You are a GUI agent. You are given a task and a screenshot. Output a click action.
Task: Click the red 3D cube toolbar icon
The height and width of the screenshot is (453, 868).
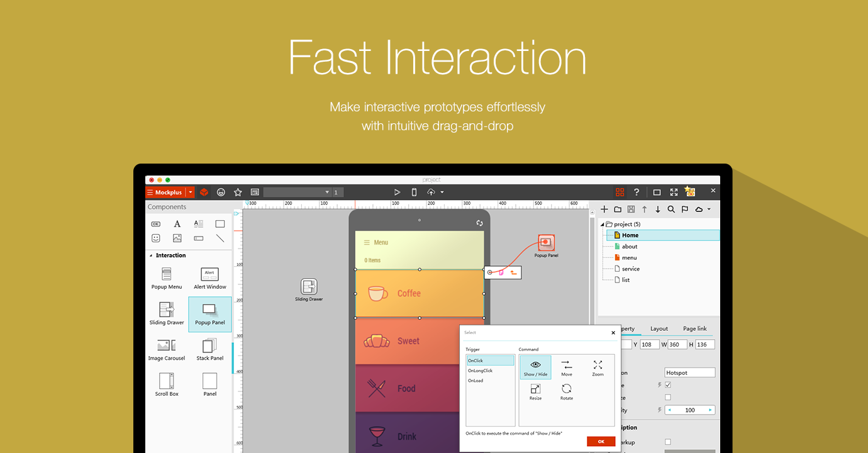(204, 192)
